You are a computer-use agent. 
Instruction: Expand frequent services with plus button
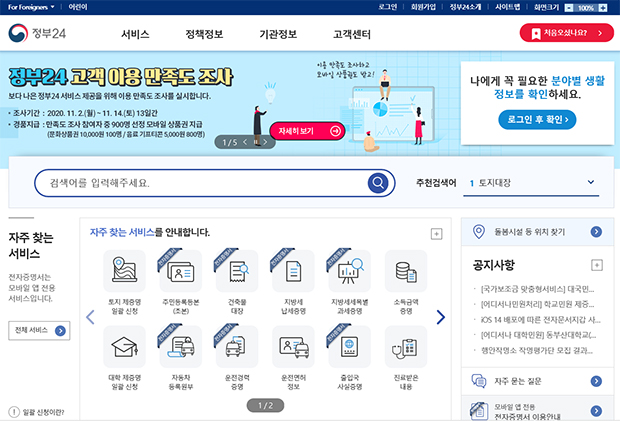[436, 233]
